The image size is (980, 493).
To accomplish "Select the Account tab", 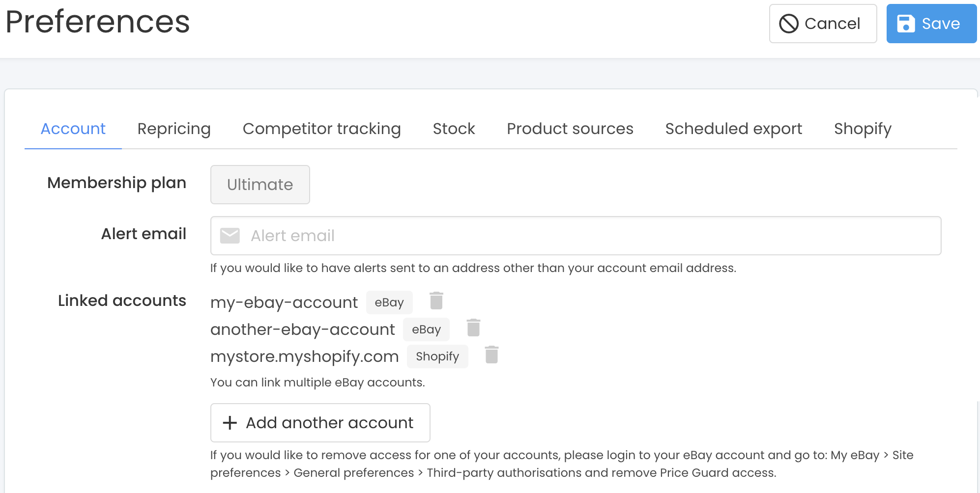I will [x=73, y=129].
